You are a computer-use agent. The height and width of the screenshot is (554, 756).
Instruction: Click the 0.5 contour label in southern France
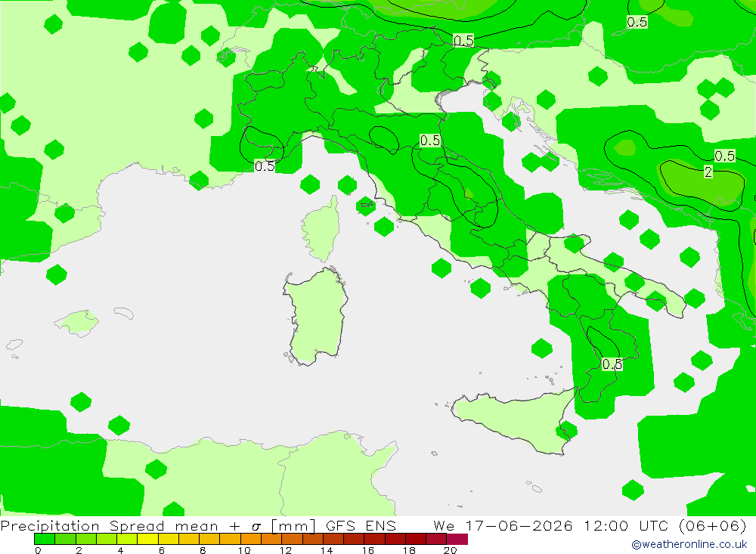[x=264, y=166]
